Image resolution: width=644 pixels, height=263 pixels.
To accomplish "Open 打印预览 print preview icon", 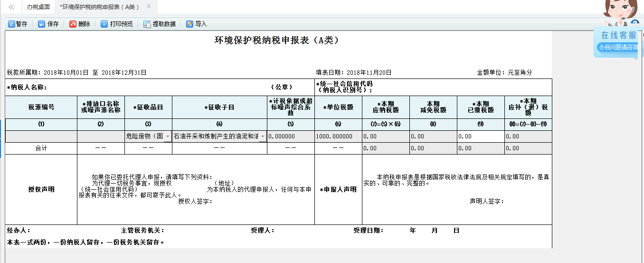I will pyautogui.click(x=104, y=24).
